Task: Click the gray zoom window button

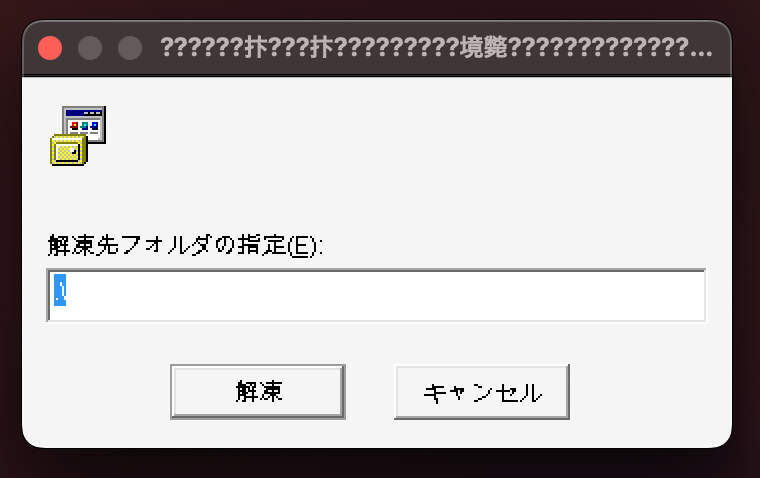Action: 130,48
